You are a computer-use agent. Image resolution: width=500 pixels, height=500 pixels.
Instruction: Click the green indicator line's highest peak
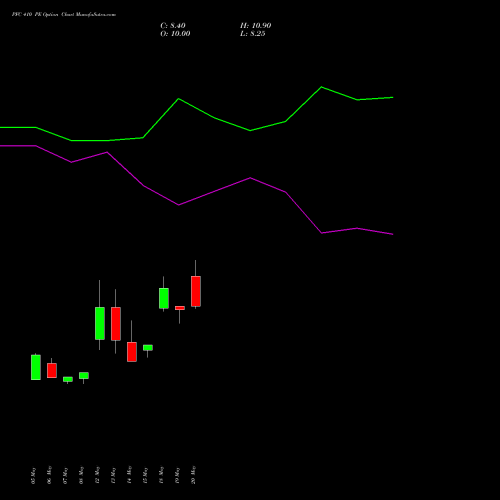pos(321,87)
